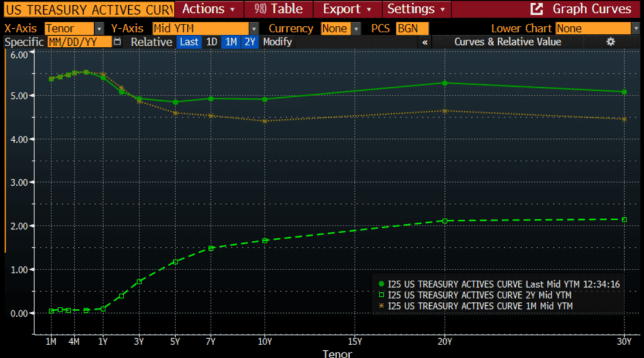This screenshot has height=358, width=644.
Task: Click the 98) Table button
Action: tap(278, 9)
